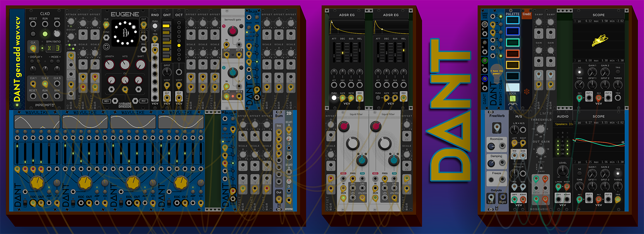Click the teal FM knob on right liquid filter
The width and height of the screenshot is (644, 234).
click(x=393, y=161)
